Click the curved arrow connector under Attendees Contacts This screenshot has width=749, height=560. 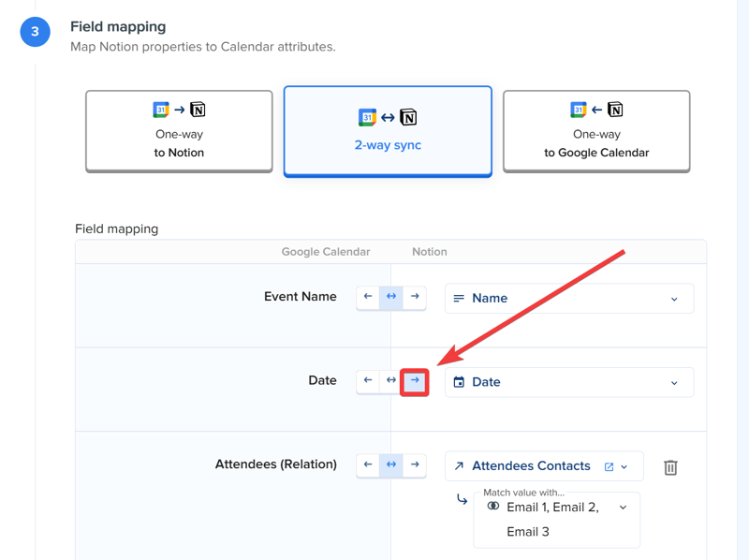462,499
